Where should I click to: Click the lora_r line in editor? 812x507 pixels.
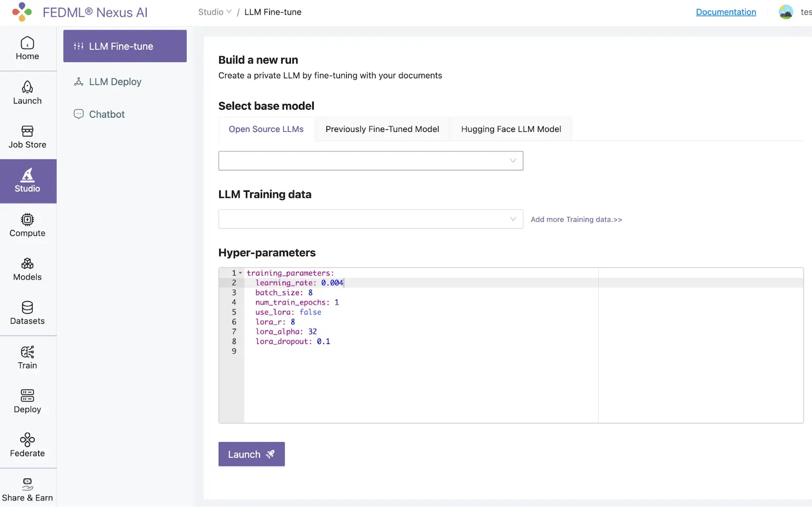pos(275,322)
